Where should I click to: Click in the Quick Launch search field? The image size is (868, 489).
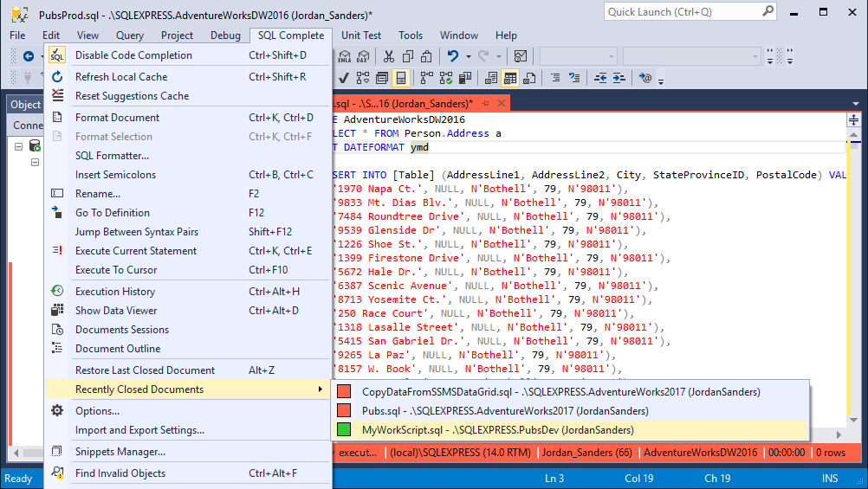pyautogui.click(x=683, y=11)
